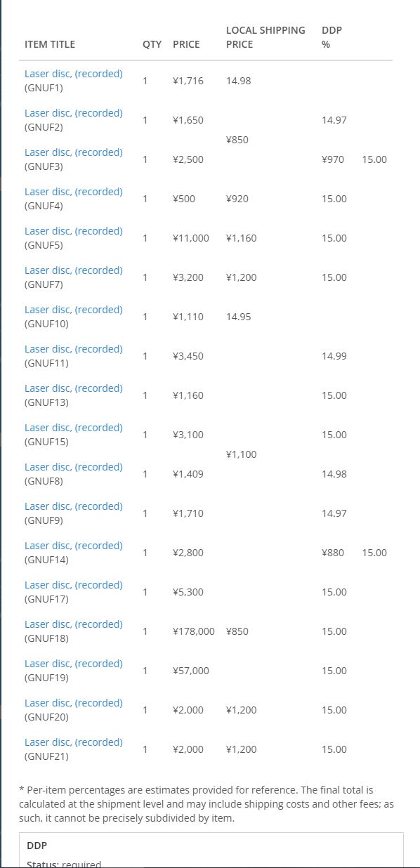
Task: Open Laser disc link for GNUF9
Action: pos(73,506)
